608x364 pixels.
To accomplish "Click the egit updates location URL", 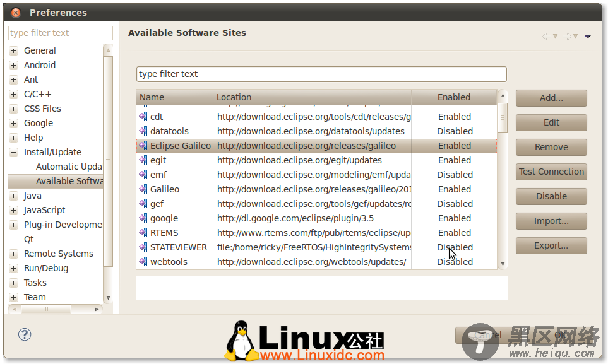I will (299, 160).
